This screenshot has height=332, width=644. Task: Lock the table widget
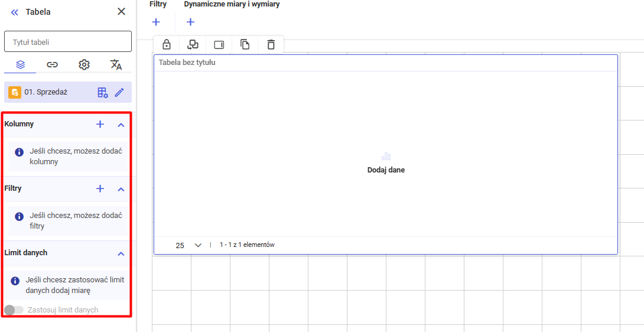[x=167, y=44]
